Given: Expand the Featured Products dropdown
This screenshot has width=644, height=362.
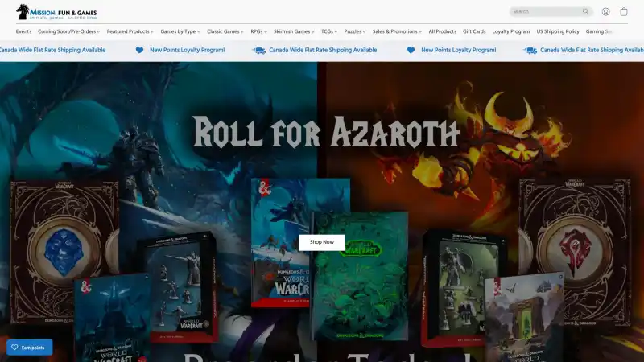Looking at the screenshot, I should point(130,31).
